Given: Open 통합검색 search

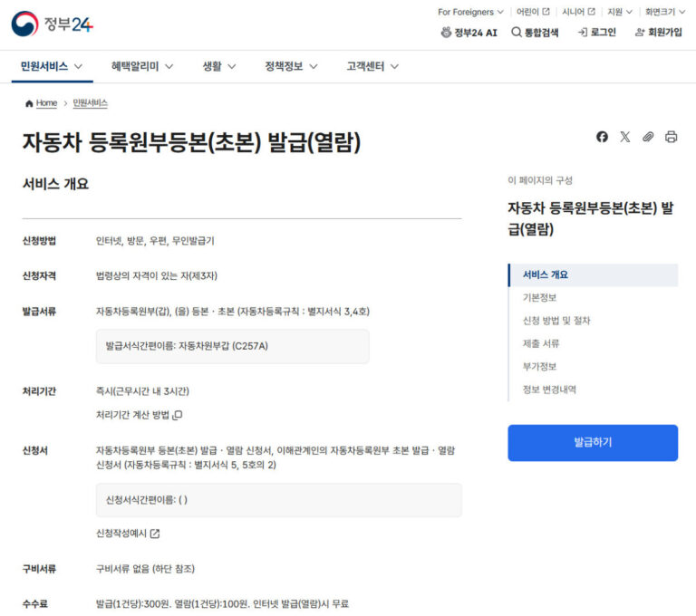Looking at the screenshot, I should coord(535,33).
